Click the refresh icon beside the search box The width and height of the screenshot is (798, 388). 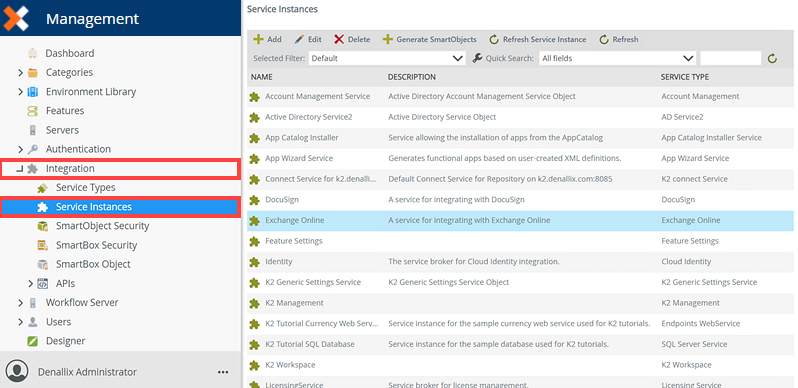(773, 59)
